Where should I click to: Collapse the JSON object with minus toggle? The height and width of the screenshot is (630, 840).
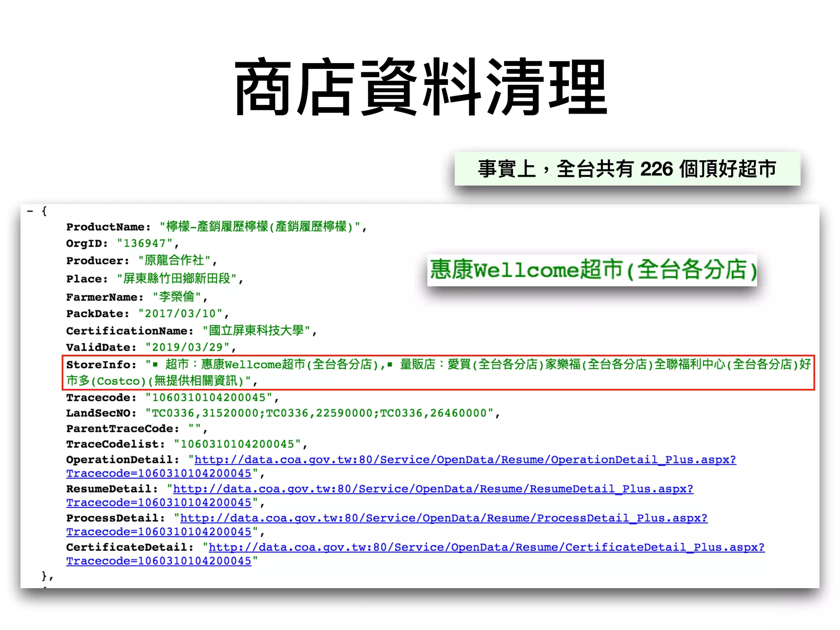(x=30, y=212)
